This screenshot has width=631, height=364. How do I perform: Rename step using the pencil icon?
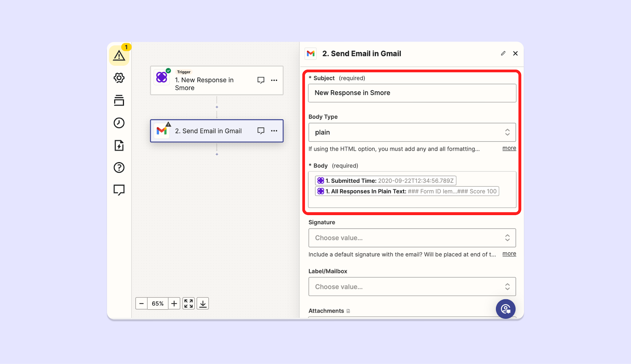[503, 54]
